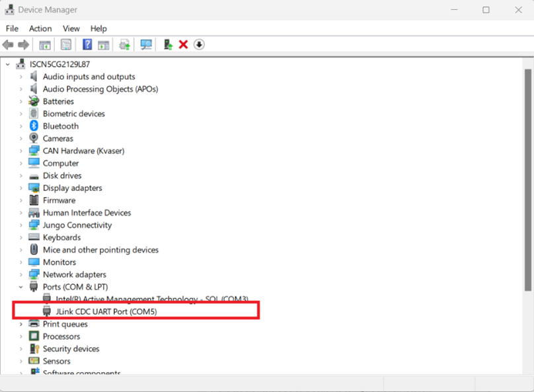Click Scan for hardware changes monitor icon
The height and width of the screenshot is (392, 534).
click(x=146, y=45)
